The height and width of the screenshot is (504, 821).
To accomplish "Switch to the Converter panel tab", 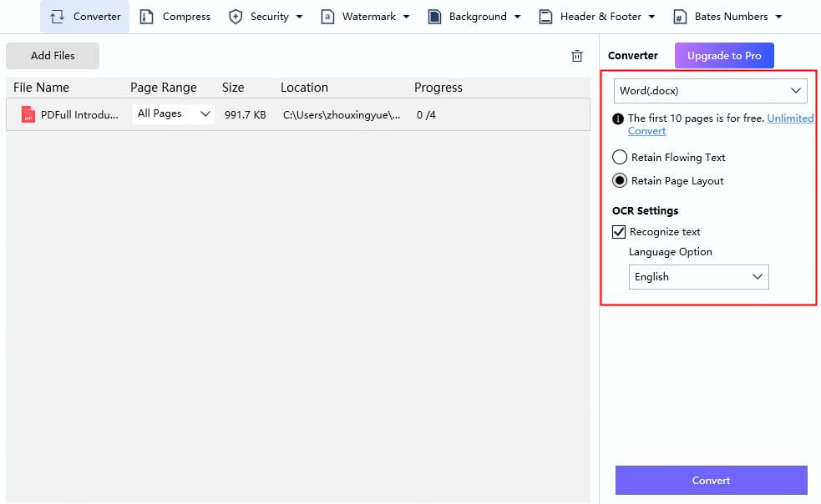I will click(x=633, y=55).
